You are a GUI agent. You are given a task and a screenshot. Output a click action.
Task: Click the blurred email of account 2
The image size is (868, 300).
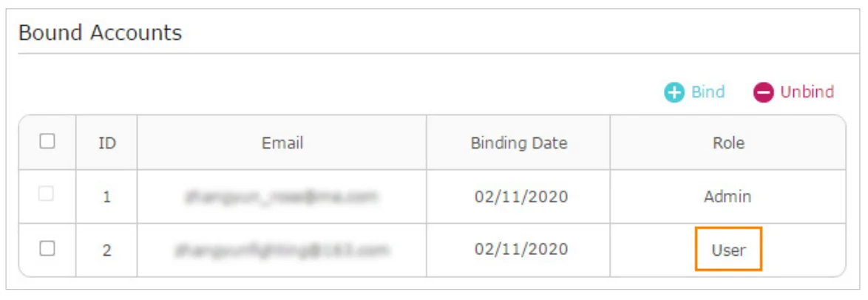[x=282, y=250]
